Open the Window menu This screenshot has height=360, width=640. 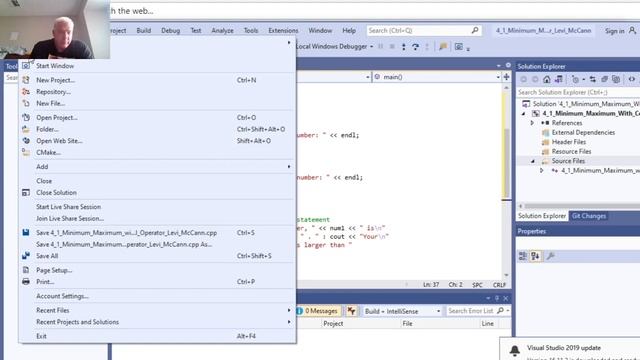tap(320, 31)
